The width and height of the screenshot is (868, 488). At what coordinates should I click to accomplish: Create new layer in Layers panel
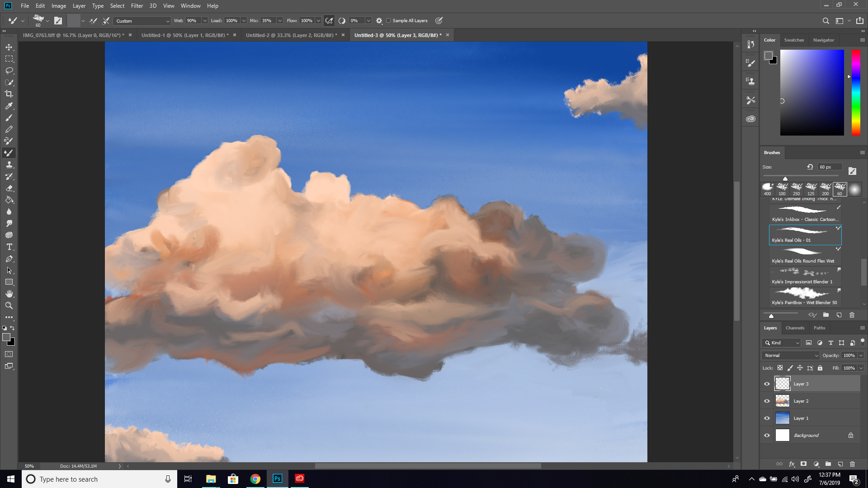click(840, 464)
